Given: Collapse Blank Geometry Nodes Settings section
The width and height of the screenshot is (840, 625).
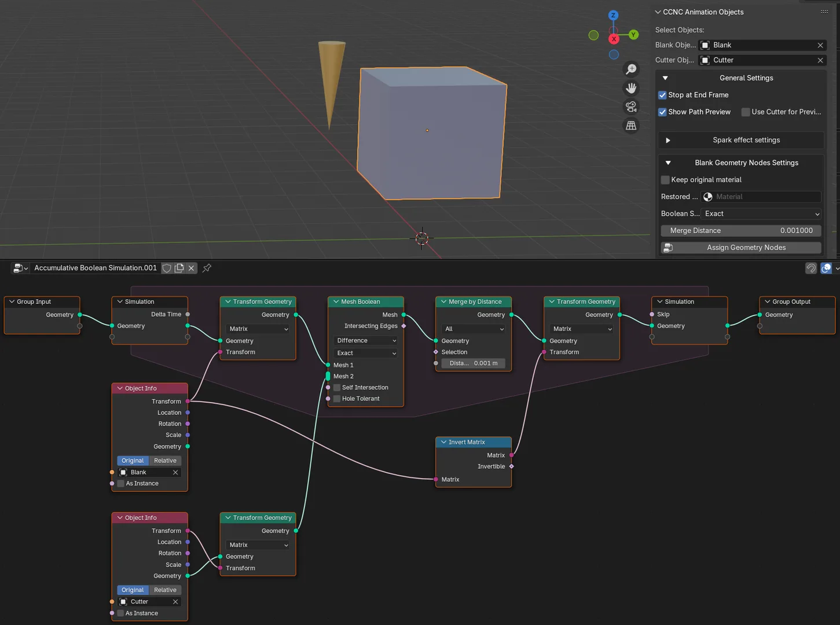Looking at the screenshot, I should (667, 163).
